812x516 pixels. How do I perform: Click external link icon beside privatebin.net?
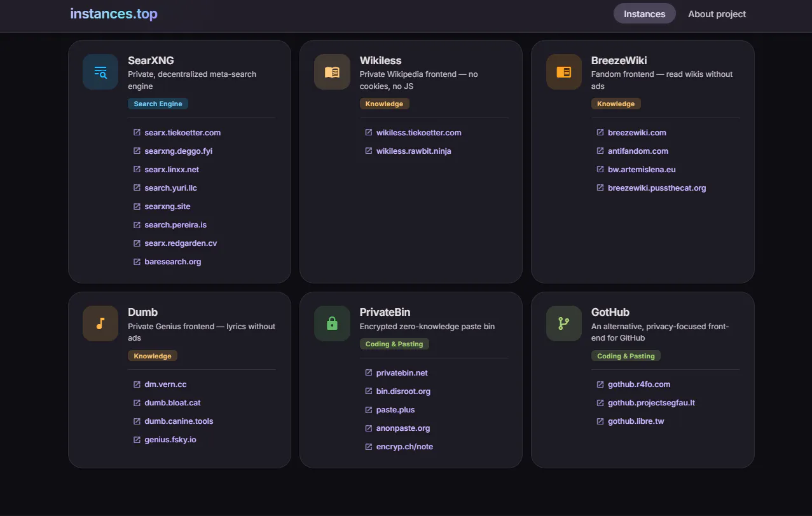pyautogui.click(x=369, y=373)
